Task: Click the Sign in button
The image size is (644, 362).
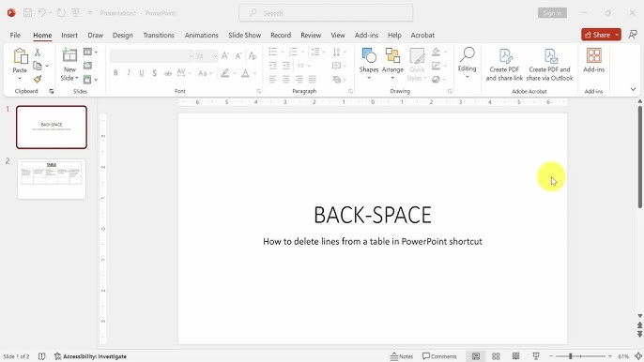Action: click(552, 13)
